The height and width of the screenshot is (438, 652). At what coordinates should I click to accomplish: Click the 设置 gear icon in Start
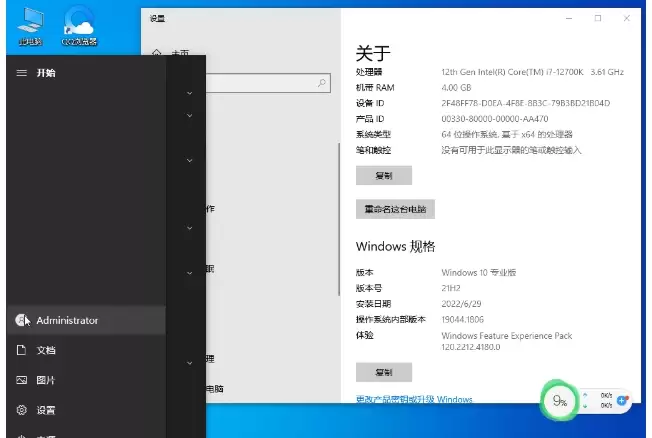click(21, 410)
